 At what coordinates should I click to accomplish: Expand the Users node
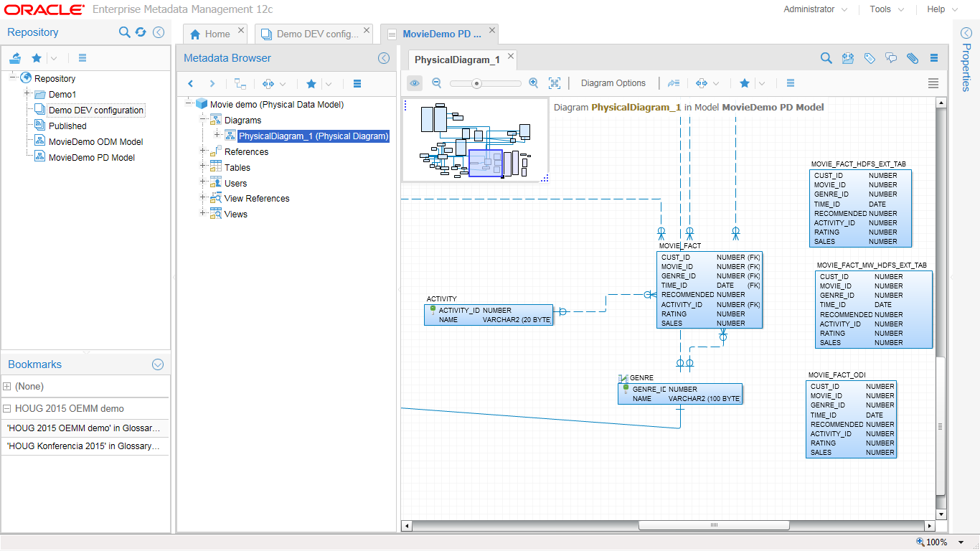[x=203, y=183]
